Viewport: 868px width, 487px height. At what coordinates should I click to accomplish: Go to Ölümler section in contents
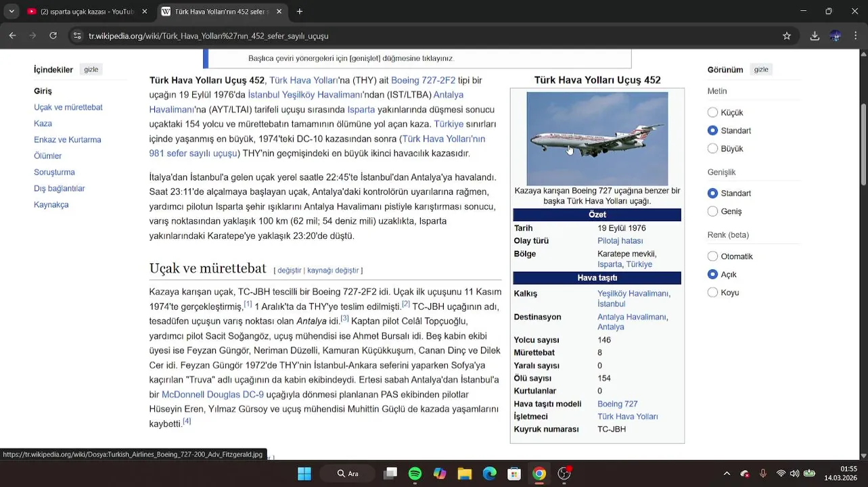(x=47, y=156)
